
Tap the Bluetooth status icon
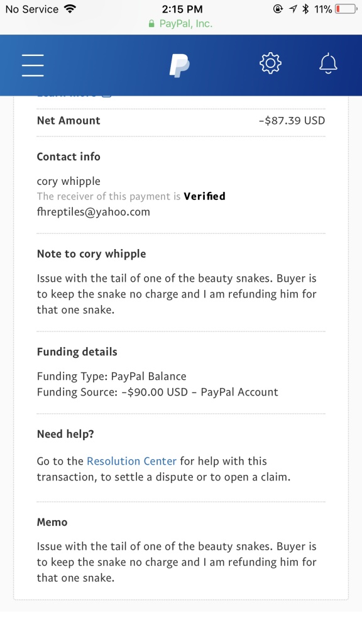[305, 9]
